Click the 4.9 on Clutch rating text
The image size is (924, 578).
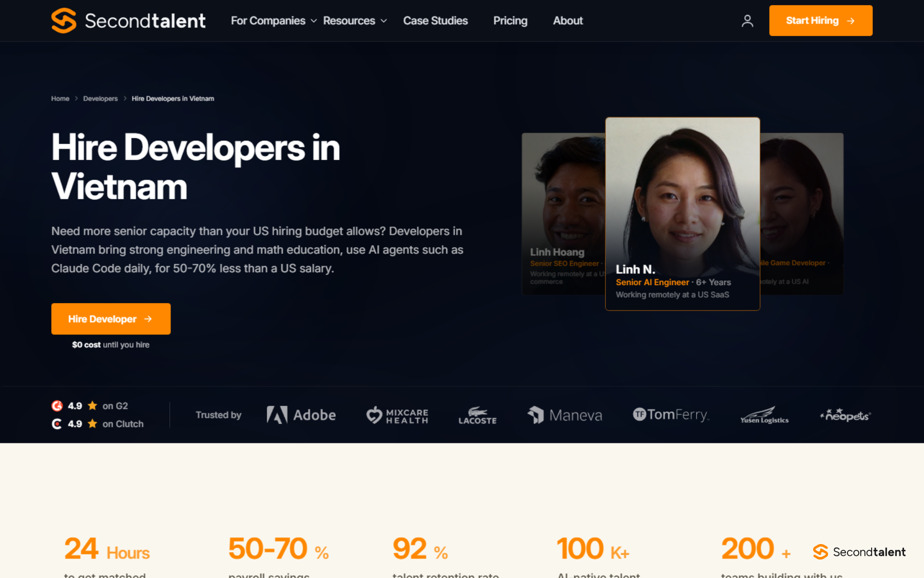[x=106, y=424]
